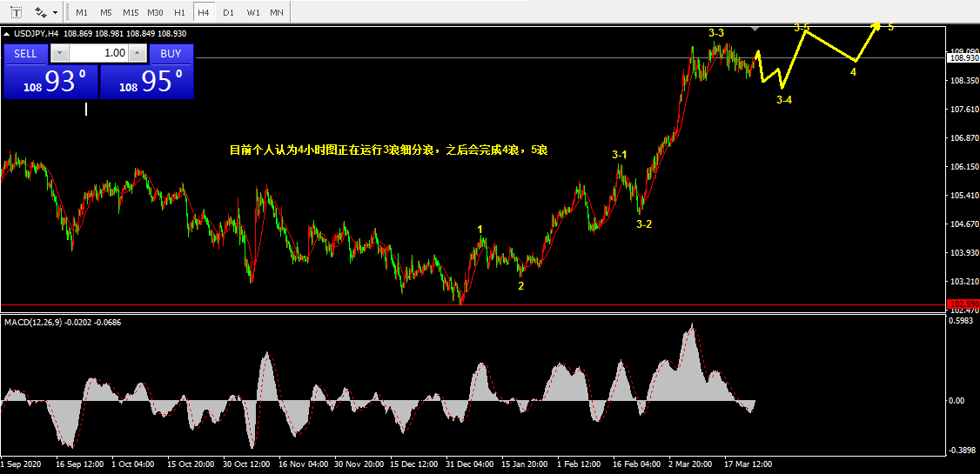Focus the 1.00 volume input field
Screen dimensions: 980x474
coord(98,54)
